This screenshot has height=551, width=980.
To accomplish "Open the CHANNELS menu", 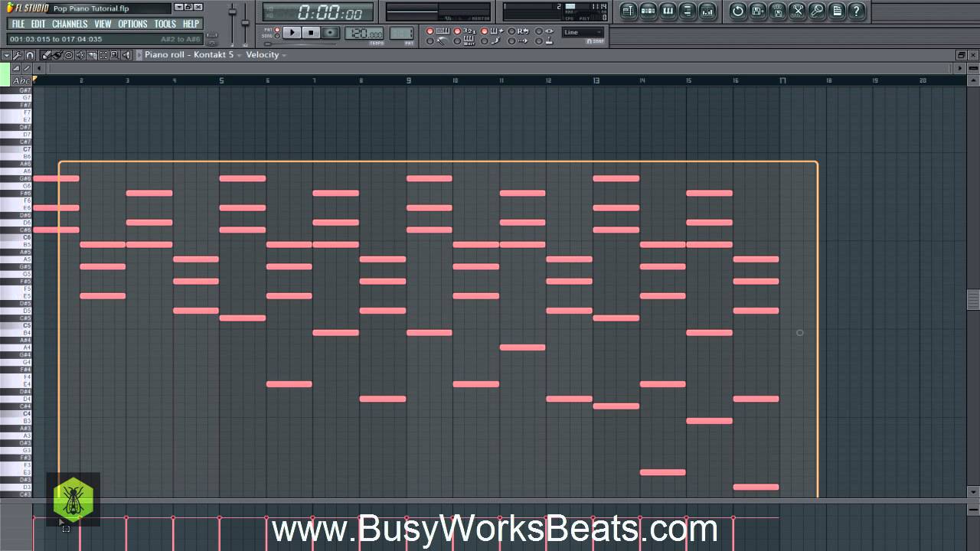I will [70, 24].
